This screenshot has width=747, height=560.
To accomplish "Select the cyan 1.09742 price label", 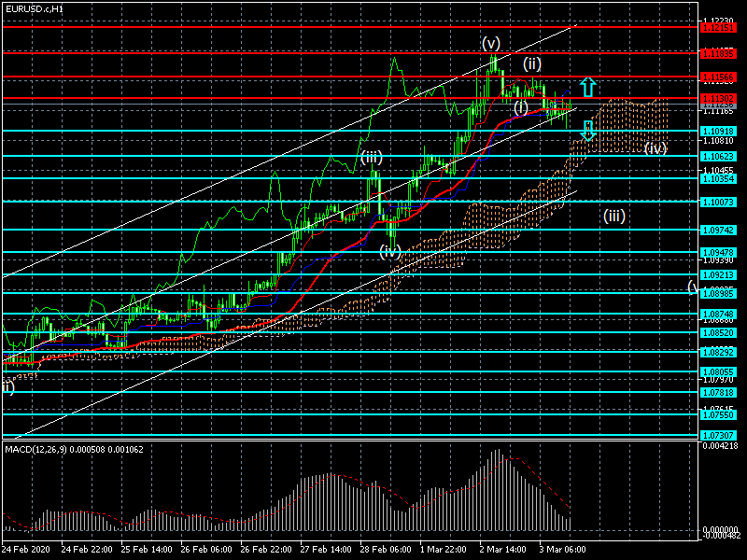I will tap(718, 230).
